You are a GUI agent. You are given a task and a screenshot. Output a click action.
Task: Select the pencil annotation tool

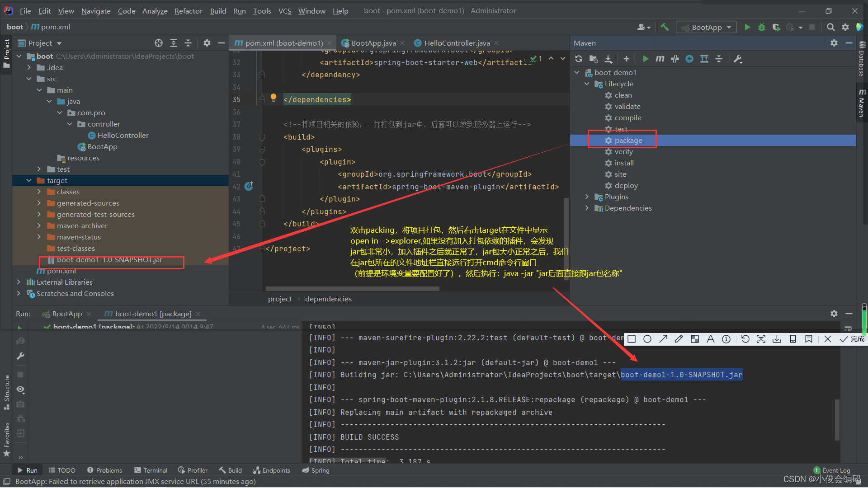[679, 339]
